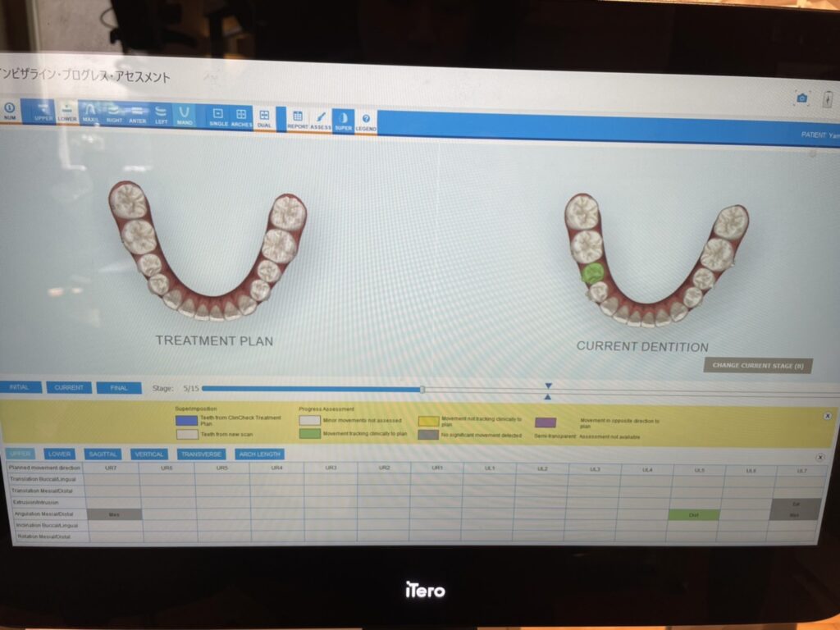
Task: Show the LOWER arch view
Action: pos(67,112)
